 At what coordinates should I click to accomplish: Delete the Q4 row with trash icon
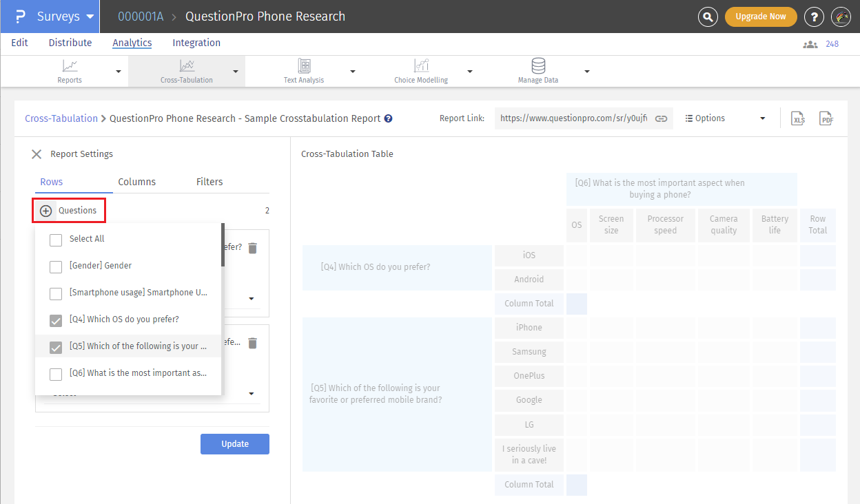tap(253, 248)
